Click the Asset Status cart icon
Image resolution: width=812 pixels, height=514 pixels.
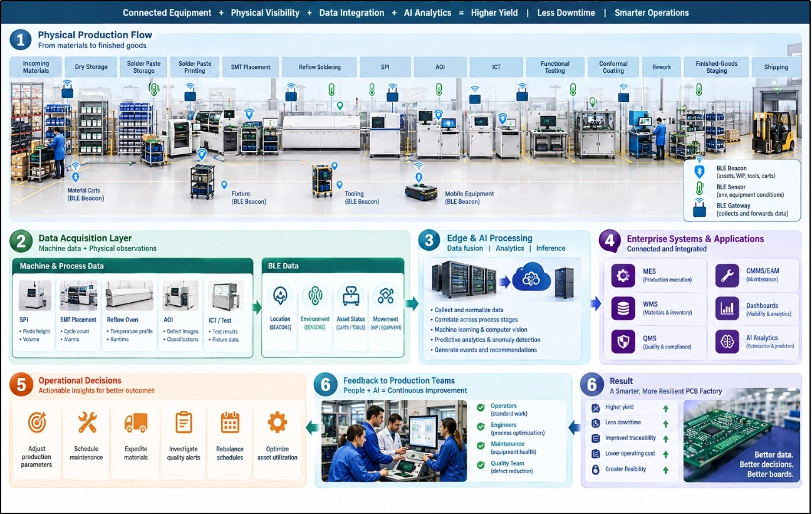pyautogui.click(x=351, y=296)
